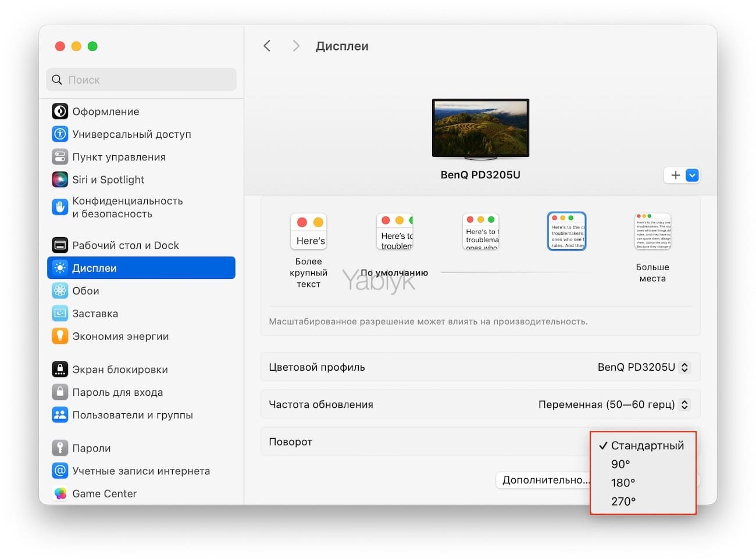This screenshot has height=559, width=756.
Task: Click the Поиск search field
Action: [141, 80]
